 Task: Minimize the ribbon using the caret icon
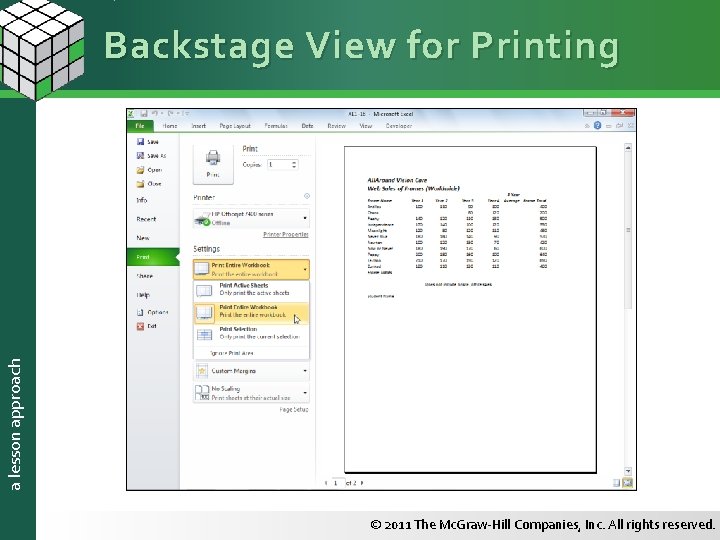(x=587, y=125)
